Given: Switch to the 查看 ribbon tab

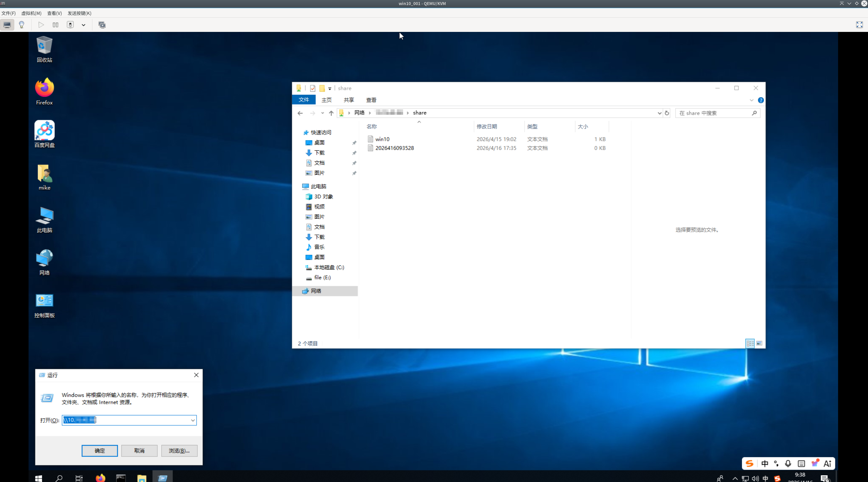Looking at the screenshot, I should click(371, 100).
